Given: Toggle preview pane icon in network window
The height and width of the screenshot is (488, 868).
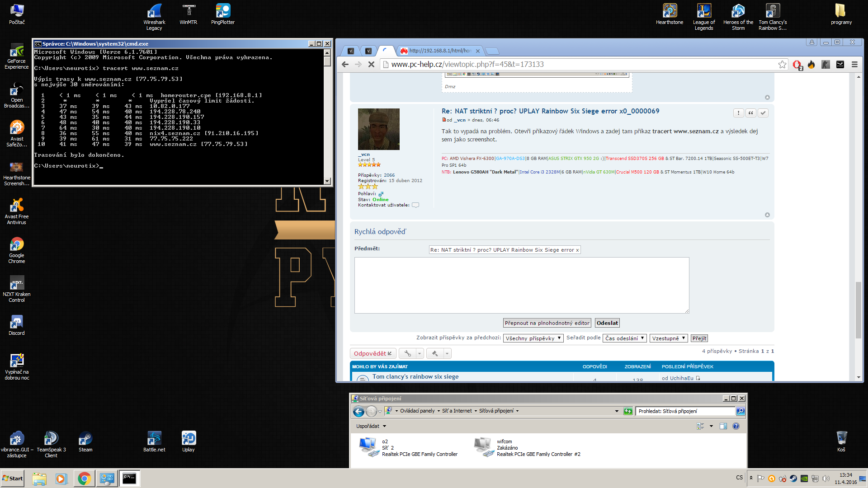Looking at the screenshot, I should [723, 426].
